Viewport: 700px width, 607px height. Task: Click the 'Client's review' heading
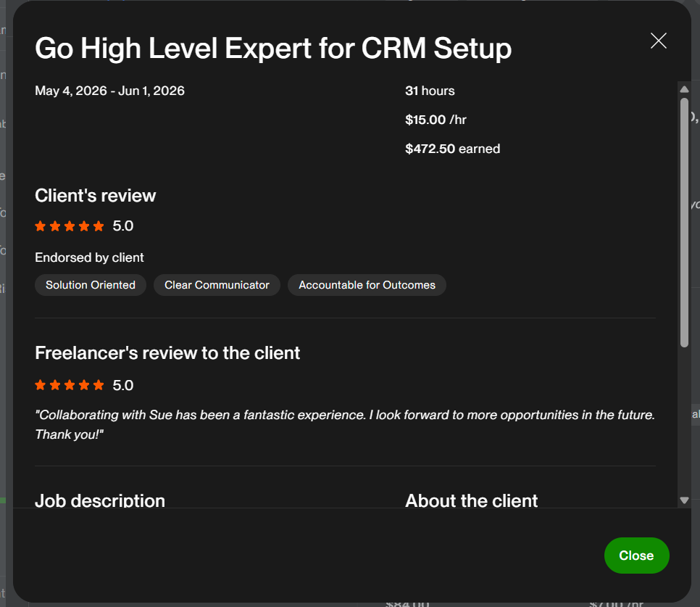click(x=96, y=196)
